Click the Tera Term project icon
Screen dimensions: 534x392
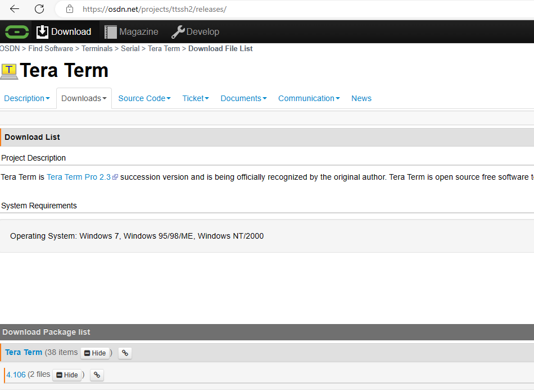coord(9,71)
